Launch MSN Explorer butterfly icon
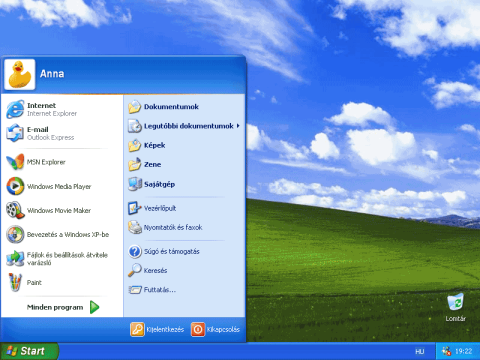This screenshot has width=480, height=360. pyautogui.click(x=15, y=162)
